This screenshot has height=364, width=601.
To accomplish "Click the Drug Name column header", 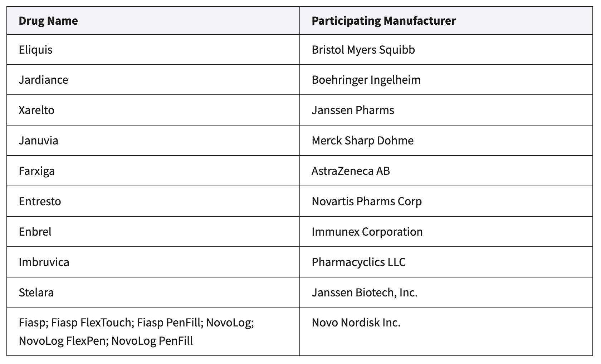I will point(48,21).
